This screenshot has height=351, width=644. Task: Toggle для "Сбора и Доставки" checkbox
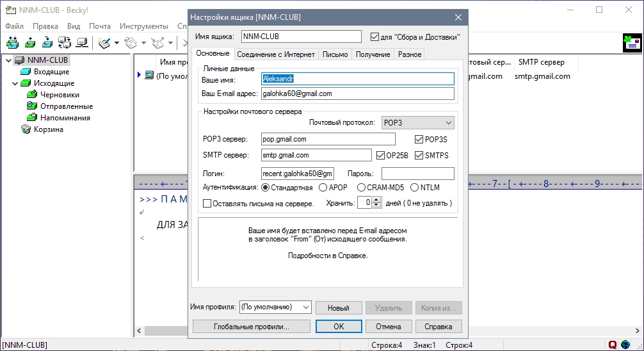pyautogui.click(x=374, y=37)
